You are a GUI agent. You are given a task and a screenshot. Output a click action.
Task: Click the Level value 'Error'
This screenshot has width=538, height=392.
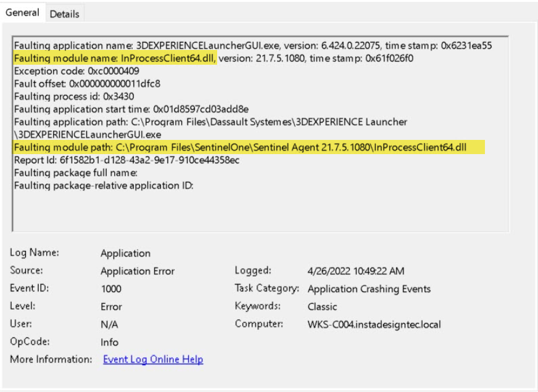point(111,307)
